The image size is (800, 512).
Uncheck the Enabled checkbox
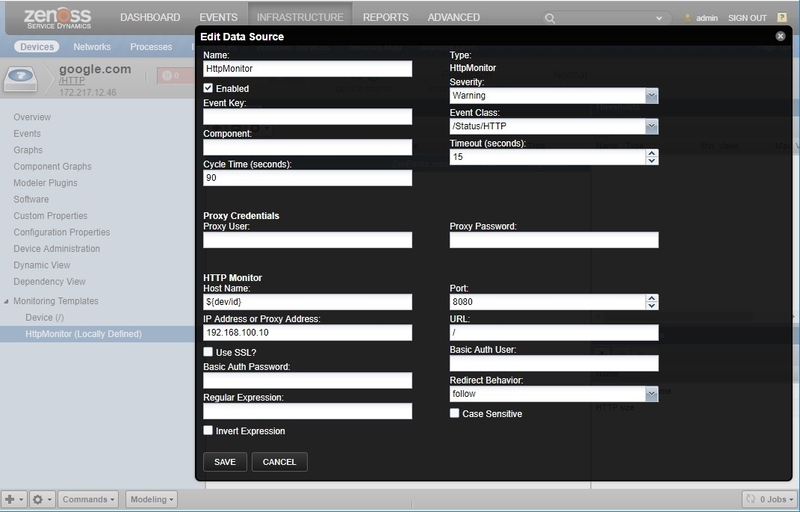208,88
